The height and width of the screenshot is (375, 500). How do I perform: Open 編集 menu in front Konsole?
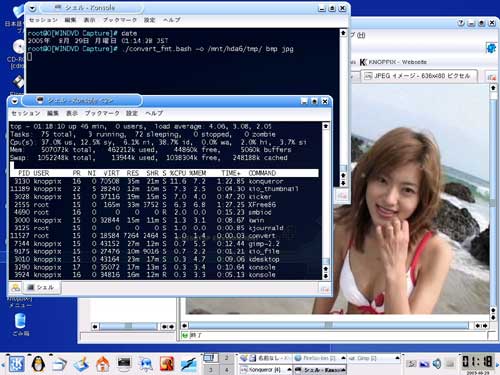[53, 113]
